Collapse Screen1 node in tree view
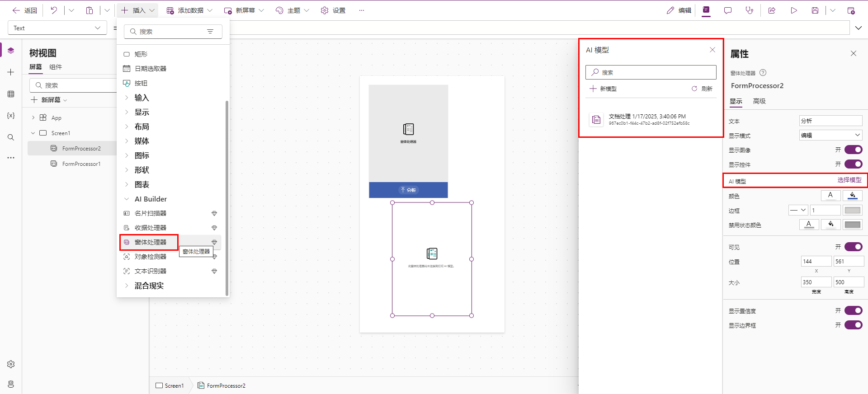868x394 pixels. coord(33,133)
